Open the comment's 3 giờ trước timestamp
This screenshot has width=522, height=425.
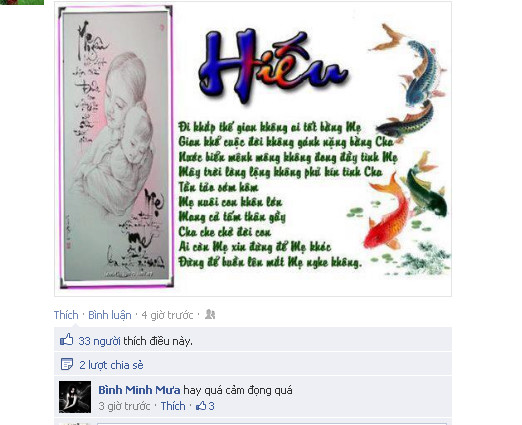124,406
